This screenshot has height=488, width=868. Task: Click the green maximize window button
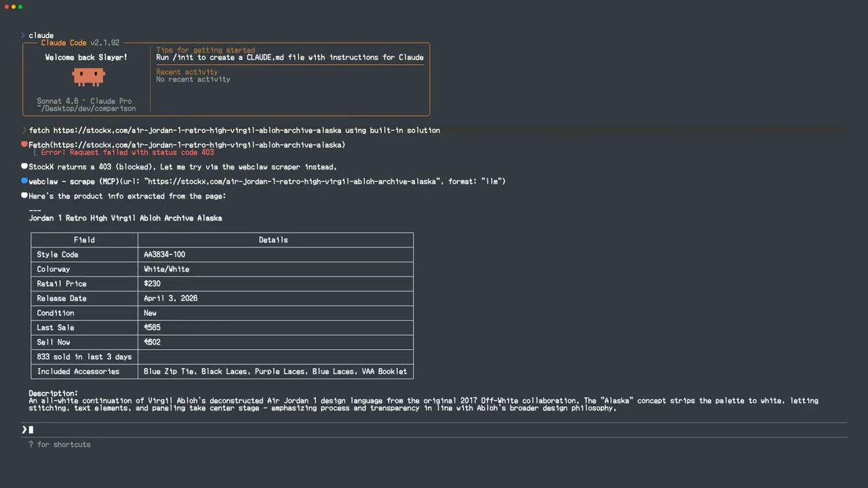coord(20,7)
